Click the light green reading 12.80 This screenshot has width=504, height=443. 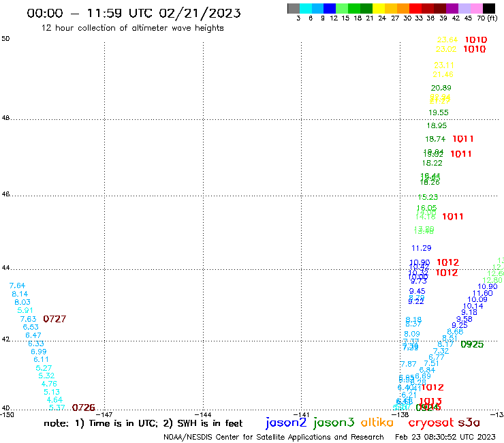pos(492,280)
